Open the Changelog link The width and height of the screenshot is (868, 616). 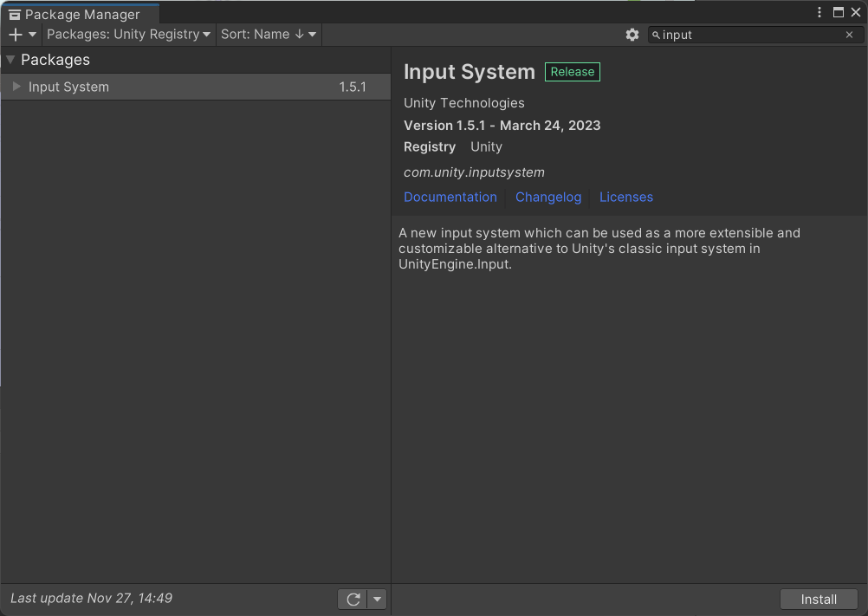tap(548, 197)
